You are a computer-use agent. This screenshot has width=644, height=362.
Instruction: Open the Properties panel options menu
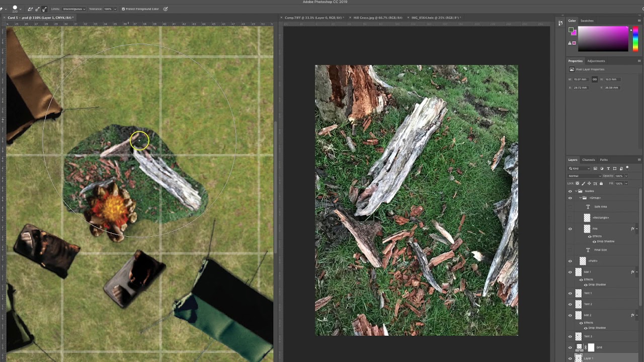pyautogui.click(x=639, y=61)
